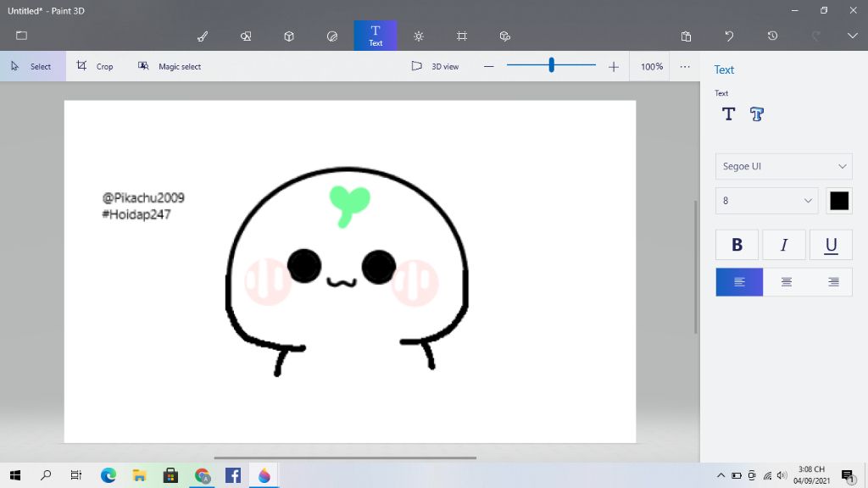Switch to Chrome on the taskbar

pos(203,475)
